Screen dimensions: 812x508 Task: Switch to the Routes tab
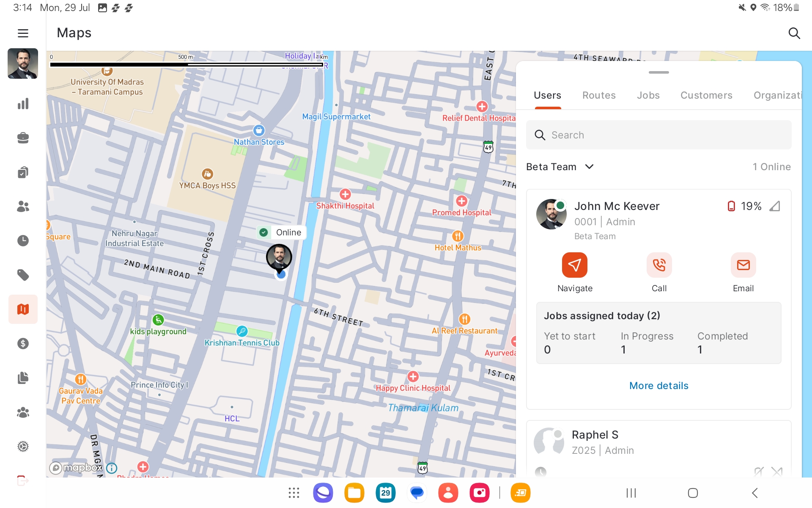click(x=598, y=95)
